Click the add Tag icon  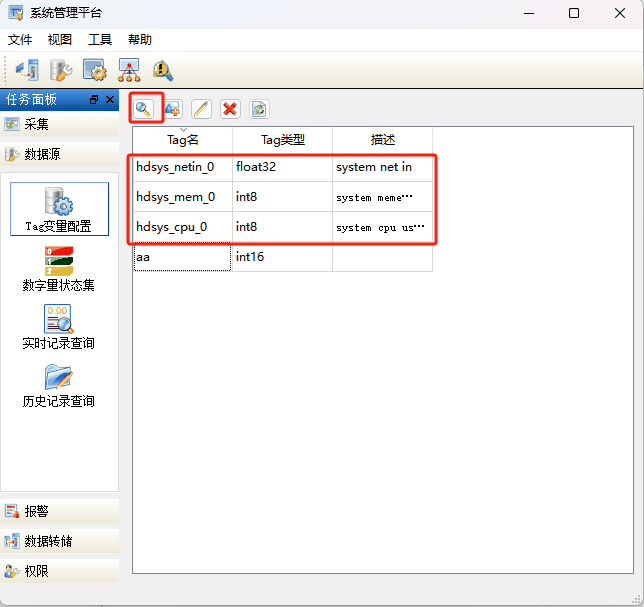172,109
